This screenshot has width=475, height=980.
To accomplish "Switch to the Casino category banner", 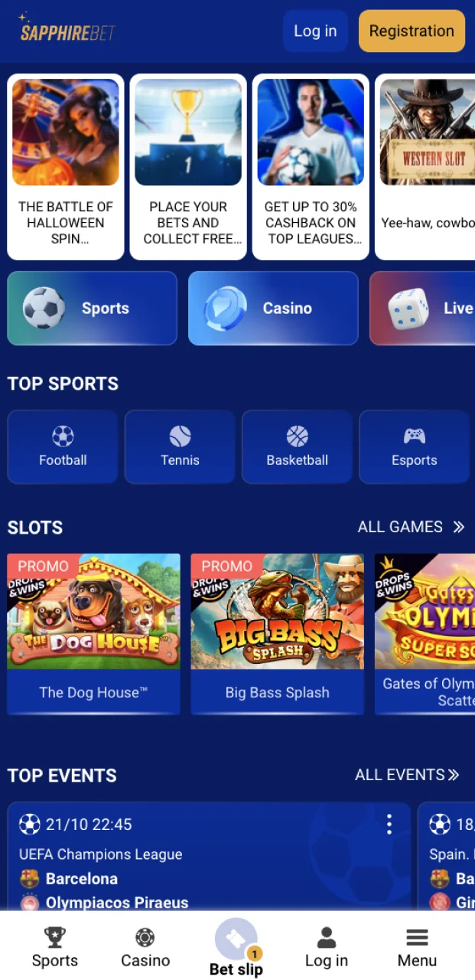I will point(273,308).
